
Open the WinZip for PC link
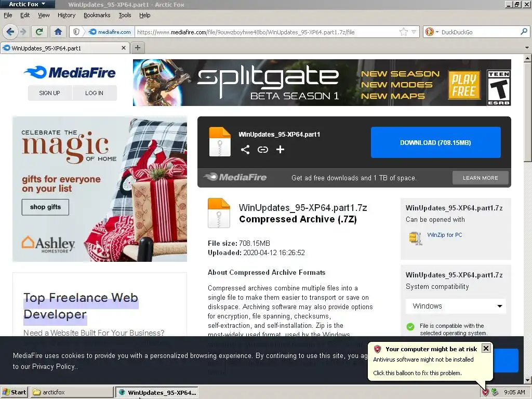(x=445, y=235)
